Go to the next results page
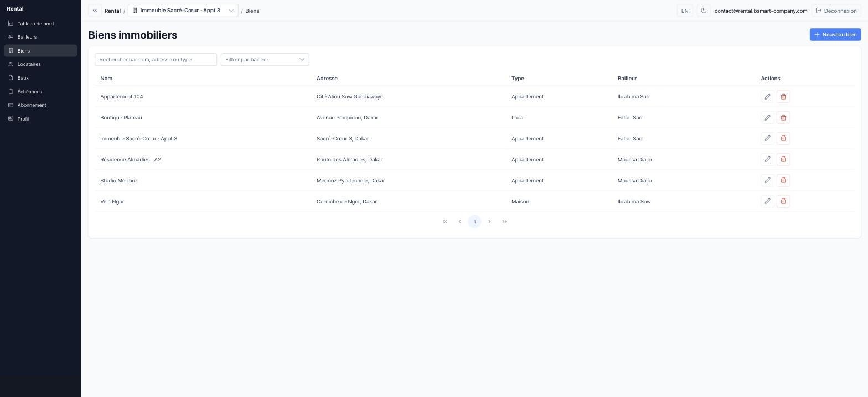This screenshot has height=397, width=868. 489,222
